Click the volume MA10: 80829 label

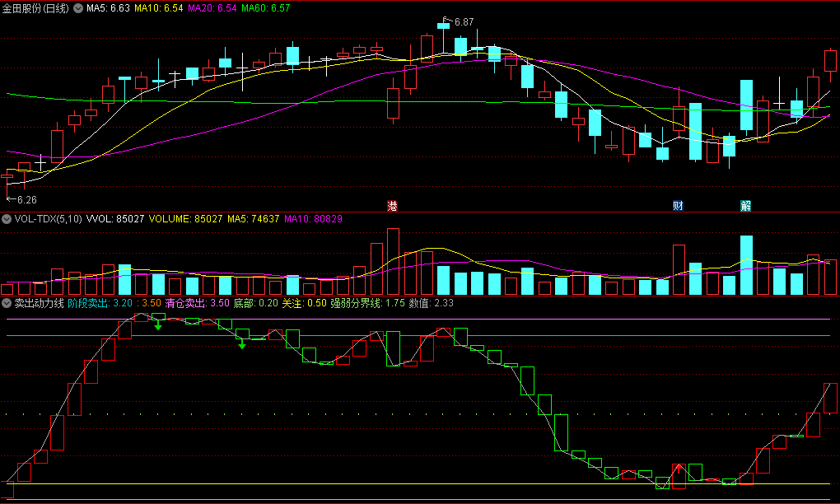pyautogui.click(x=314, y=219)
